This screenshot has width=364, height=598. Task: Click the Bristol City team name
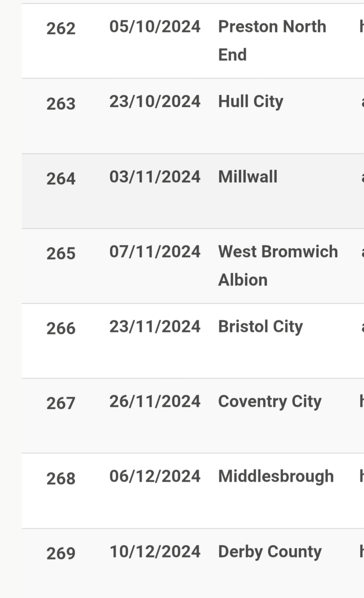click(260, 326)
